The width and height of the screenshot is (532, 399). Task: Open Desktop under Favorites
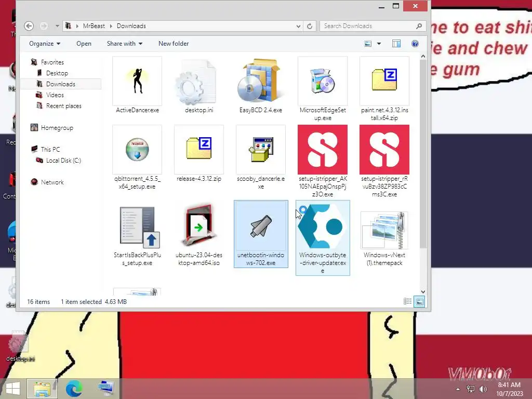(x=57, y=73)
